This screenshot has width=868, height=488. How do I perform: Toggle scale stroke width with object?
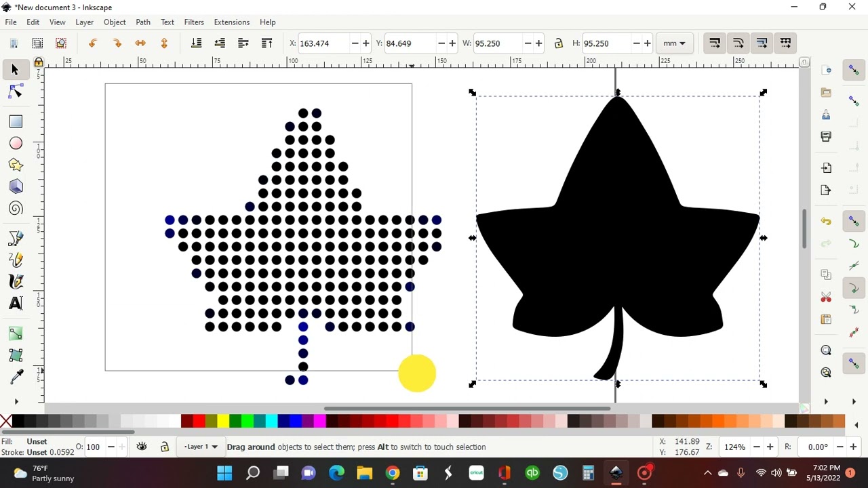coord(715,43)
